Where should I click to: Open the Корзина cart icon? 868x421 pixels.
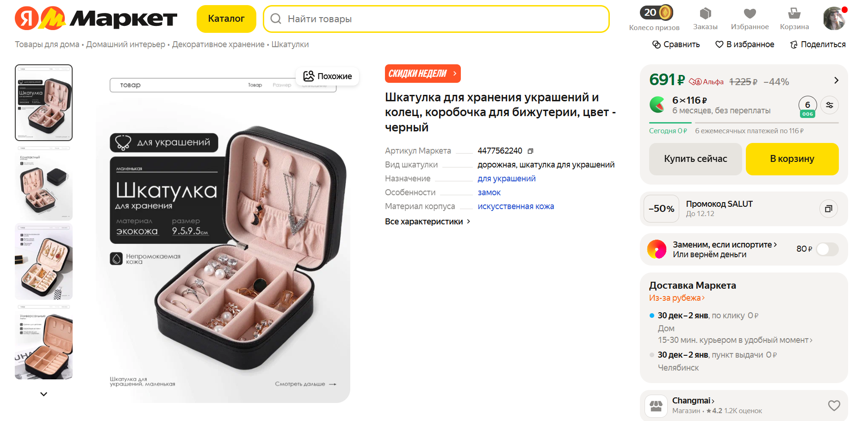pos(794,13)
